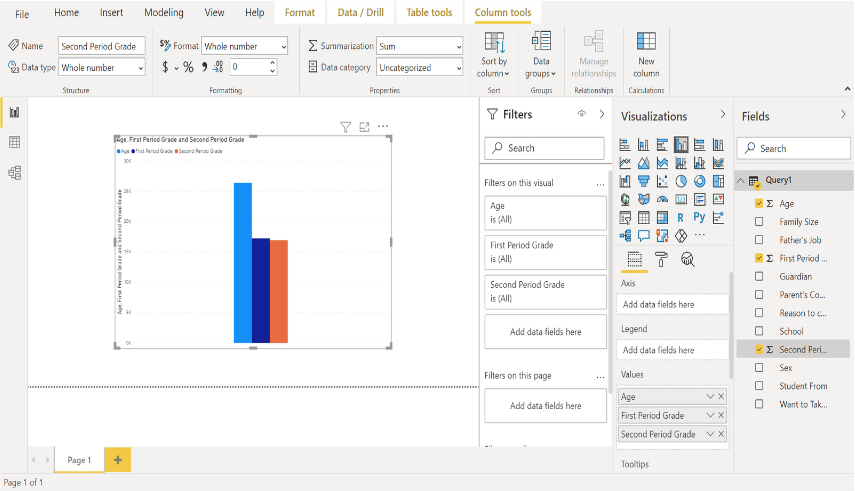Screen dimensions: 855x491
Task: Click the Fields search box
Action: 794,148
